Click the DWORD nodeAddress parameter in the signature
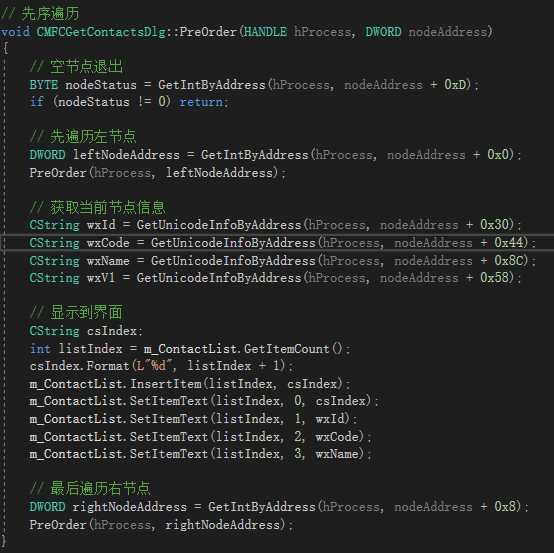Image resolution: width=554 pixels, height=553 pixels. tap(426, 32)
